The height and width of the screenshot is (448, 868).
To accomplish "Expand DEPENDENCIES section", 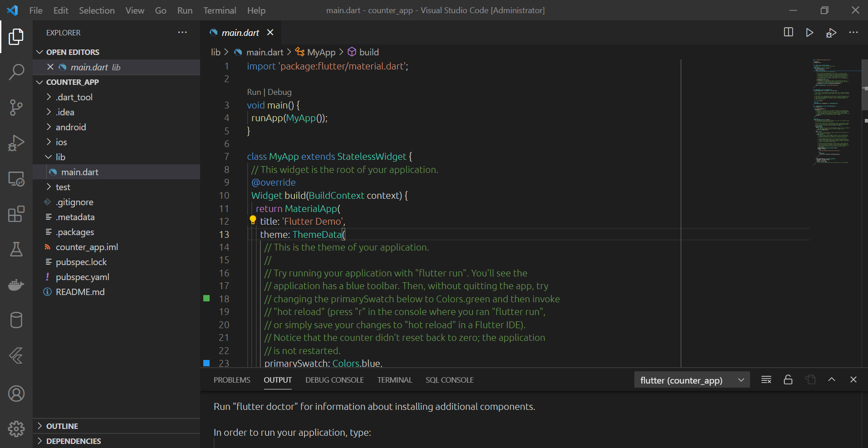I will click(117, 441).
